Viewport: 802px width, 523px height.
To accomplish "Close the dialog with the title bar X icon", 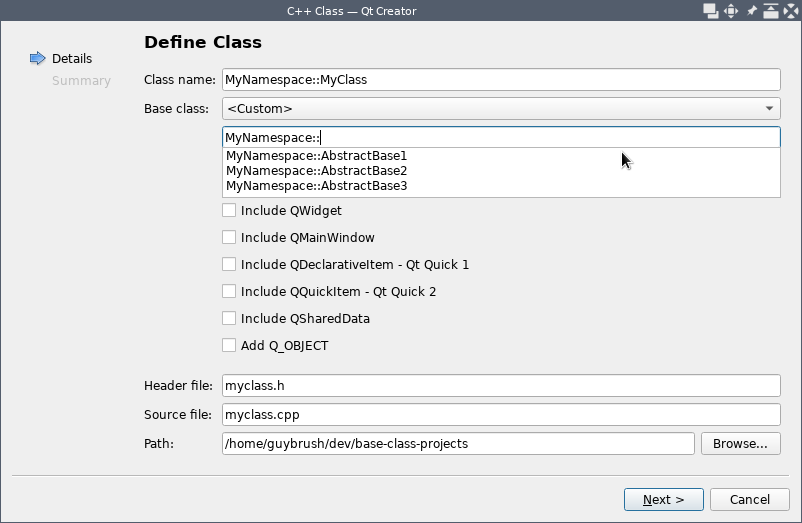I will pyautogui.click(x=790, y=11).
